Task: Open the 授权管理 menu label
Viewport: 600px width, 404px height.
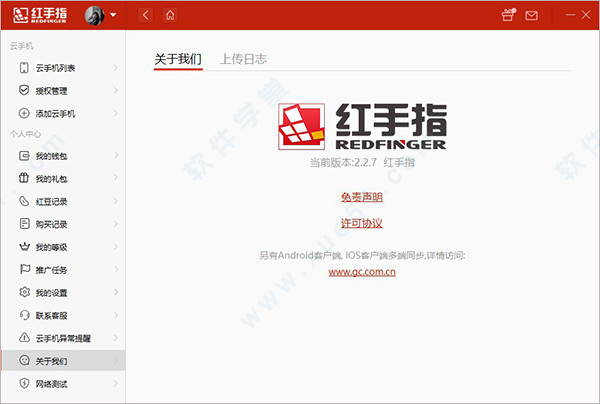Action: [x=51, y=91]
